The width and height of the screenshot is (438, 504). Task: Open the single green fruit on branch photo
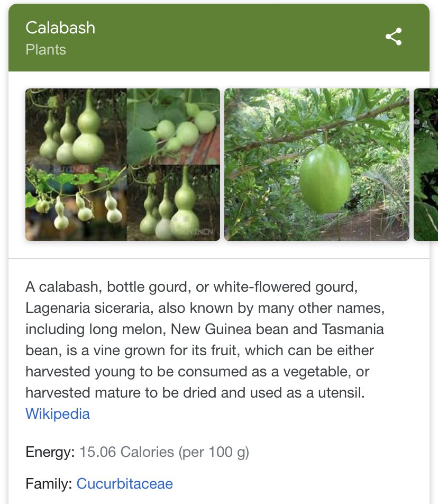click(316, 165)
